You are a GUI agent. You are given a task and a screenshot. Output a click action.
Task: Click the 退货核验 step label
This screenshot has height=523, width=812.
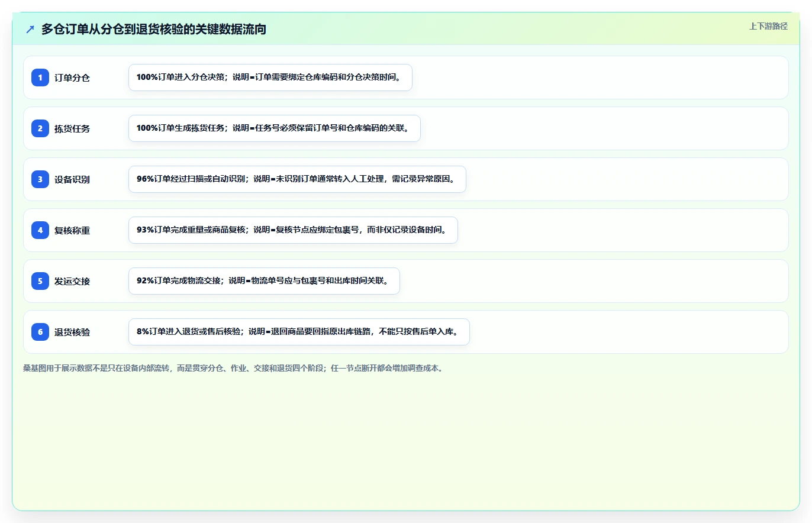[72, 332]
